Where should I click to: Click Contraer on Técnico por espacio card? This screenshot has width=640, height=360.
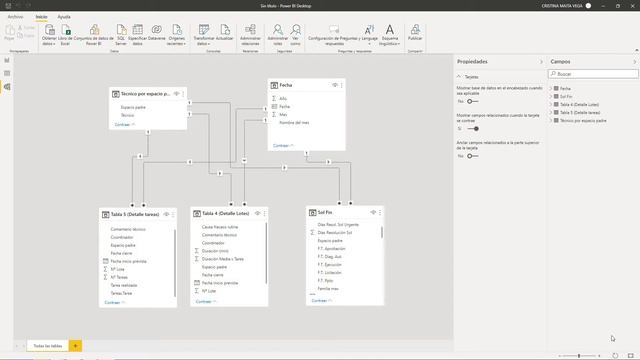coord(124,124)
